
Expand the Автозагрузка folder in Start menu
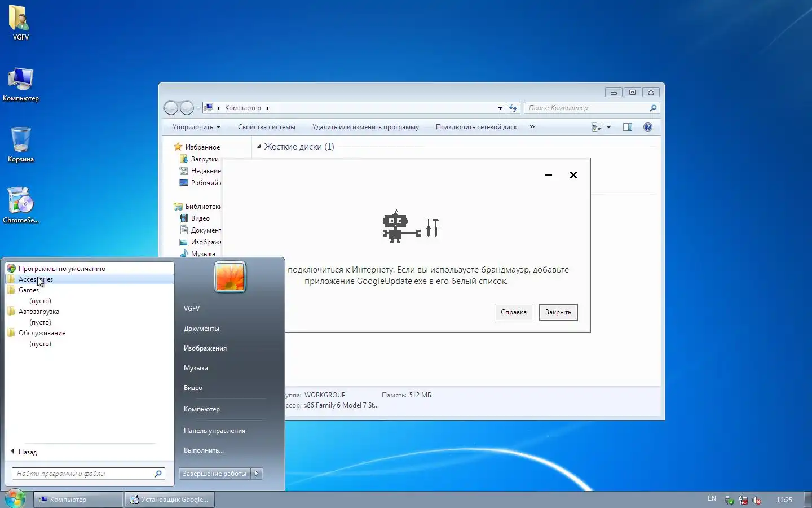tap(90, 312)
